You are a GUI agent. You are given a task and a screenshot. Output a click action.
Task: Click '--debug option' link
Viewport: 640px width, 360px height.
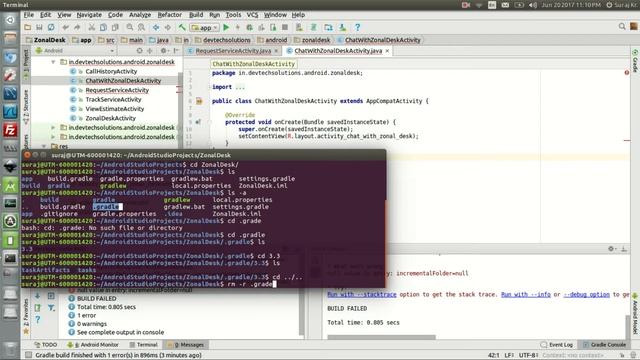click(587, 294)
